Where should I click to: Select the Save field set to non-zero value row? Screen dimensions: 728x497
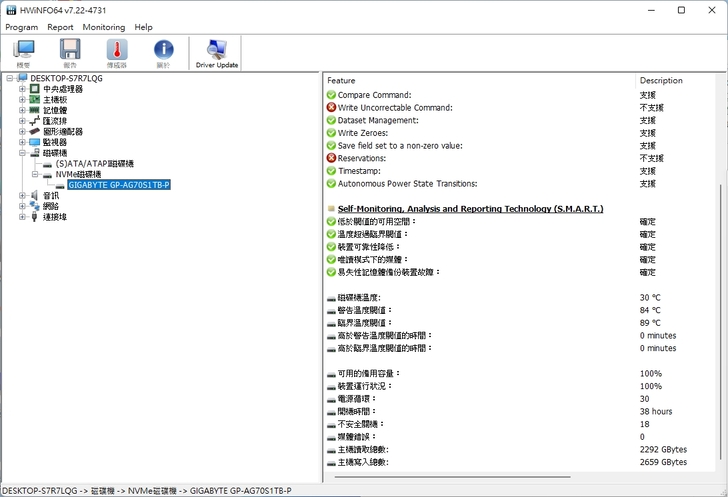click(x=400, y=145)
